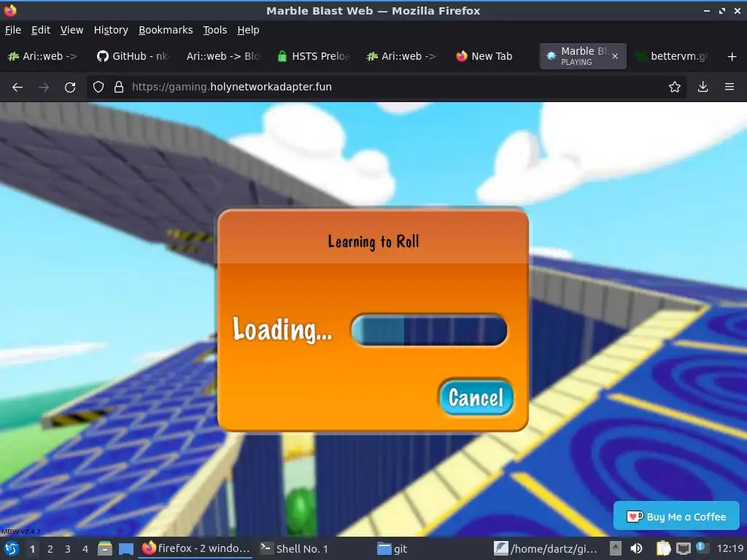Open Buy Me a Coffee link
Viewport: 747px width, 560px height.
click(676, 517)
